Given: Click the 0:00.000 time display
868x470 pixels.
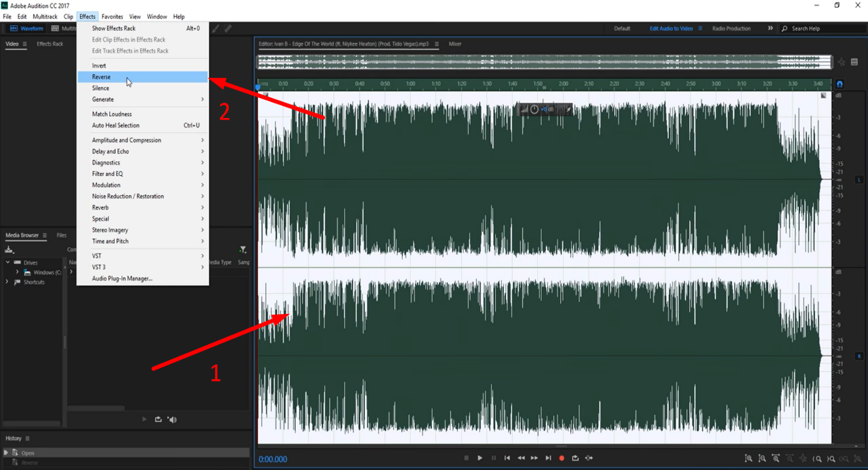Looking at the screenshot, I should point(273,459).
